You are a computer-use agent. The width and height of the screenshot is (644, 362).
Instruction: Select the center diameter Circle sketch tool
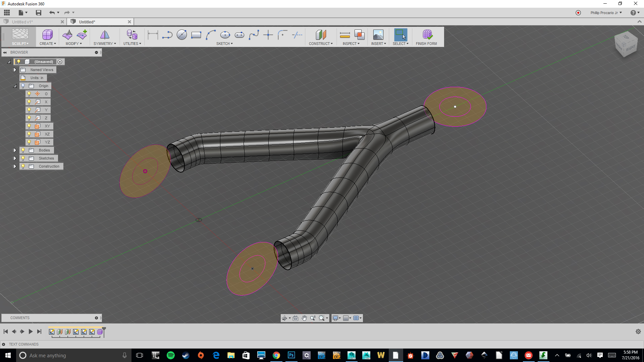pos(181,35)
